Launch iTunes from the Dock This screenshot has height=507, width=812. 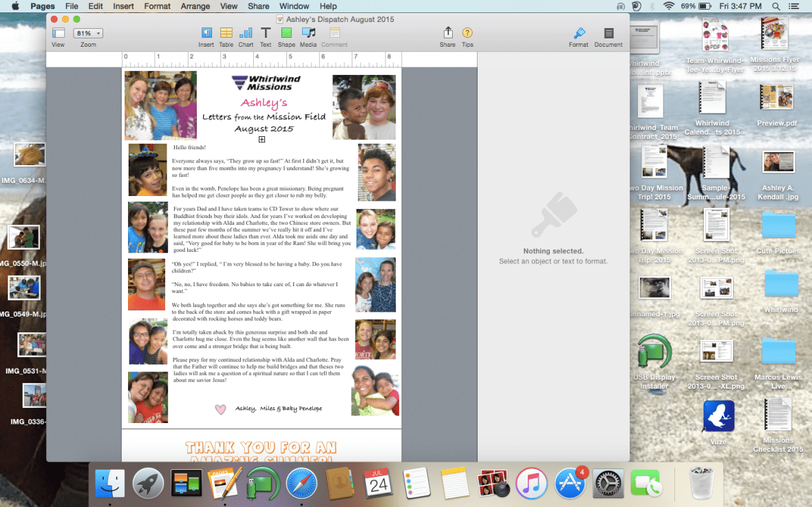(x=532, y=484)
